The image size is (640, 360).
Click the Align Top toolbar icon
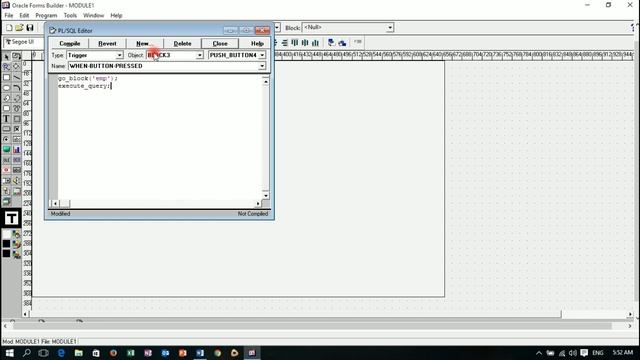295,42
